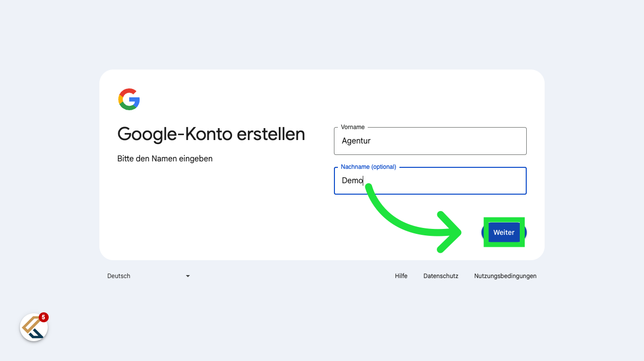Viewport: 644px width, 361px height.
Task: Open the floating widget icon with badge 5
Action: pyautogui.click(x=34, y=327)
